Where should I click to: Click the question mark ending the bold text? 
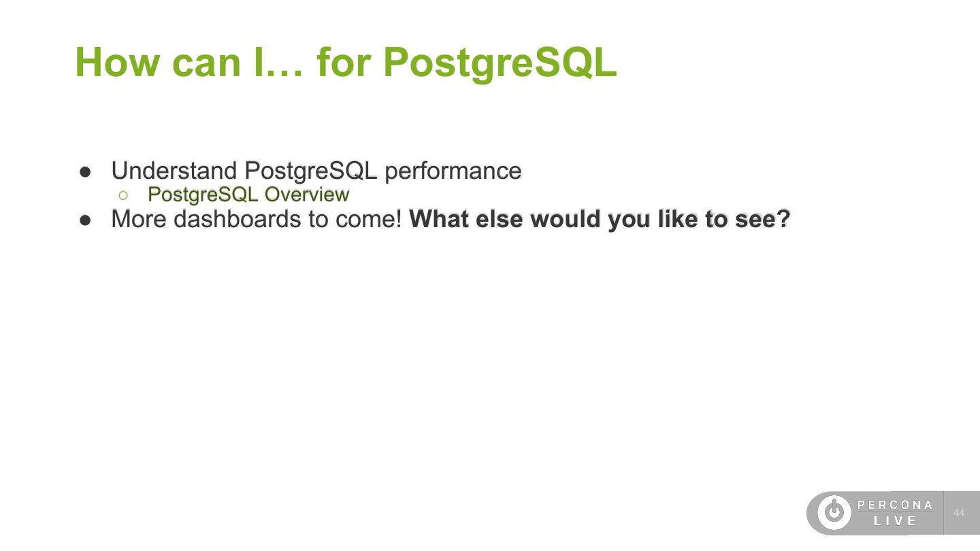[783, 219]
